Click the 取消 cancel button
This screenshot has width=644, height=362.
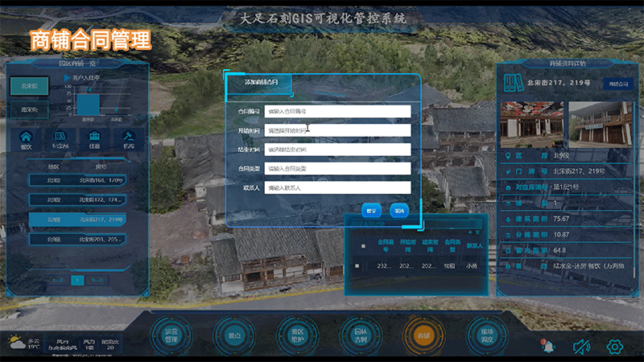398,210
